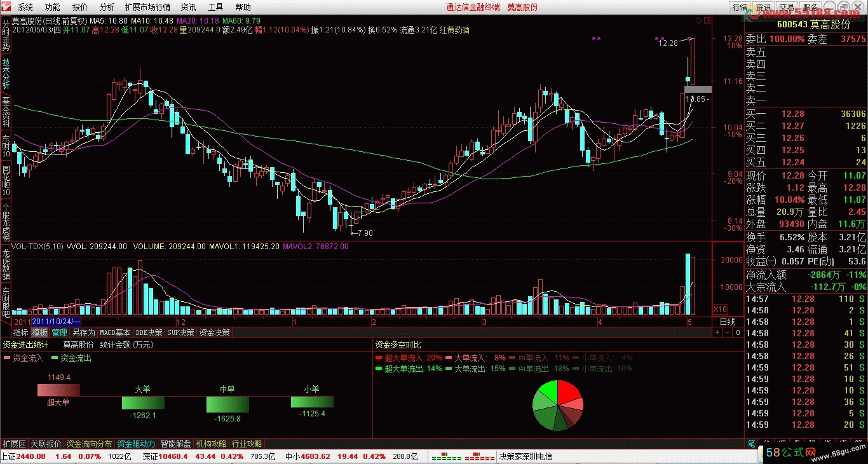Open the 资讯 menu
Viewport: 868px width, 464px height.
pos(189,7)
